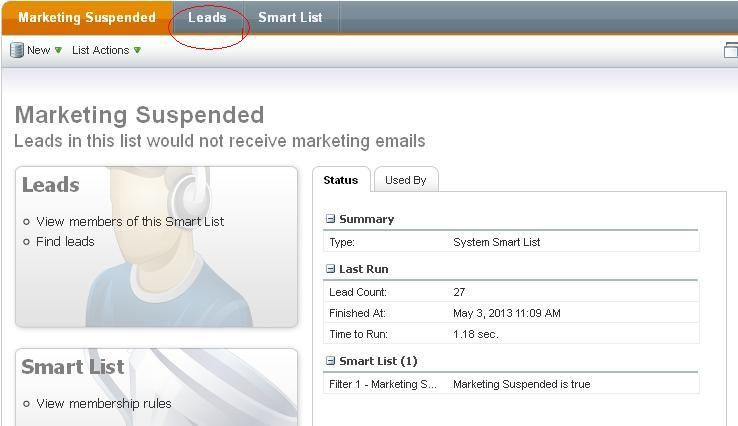Switch to the Used By tab

405,180
